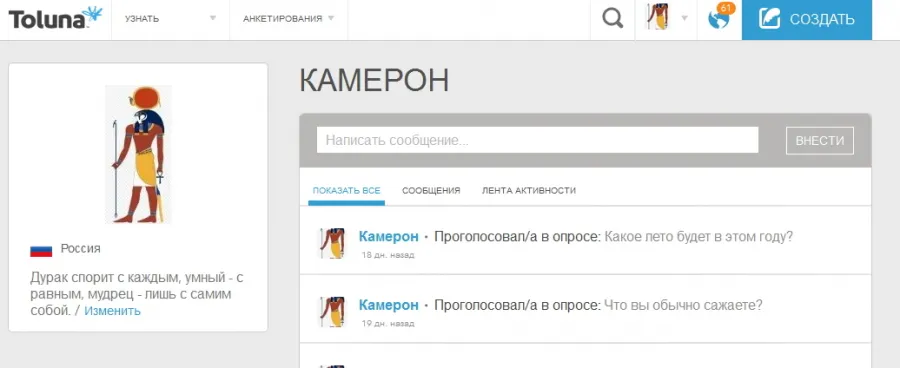900x368 pixels.
Task: Click into the Написать сообщение field
Action: click(x=537, y=140)
